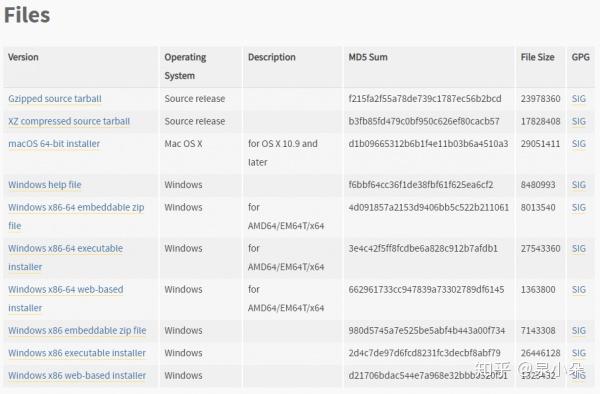Open SIG for x86-64 embeddable zip file
This screenshot has height=394, width=600.
point(579,207)
